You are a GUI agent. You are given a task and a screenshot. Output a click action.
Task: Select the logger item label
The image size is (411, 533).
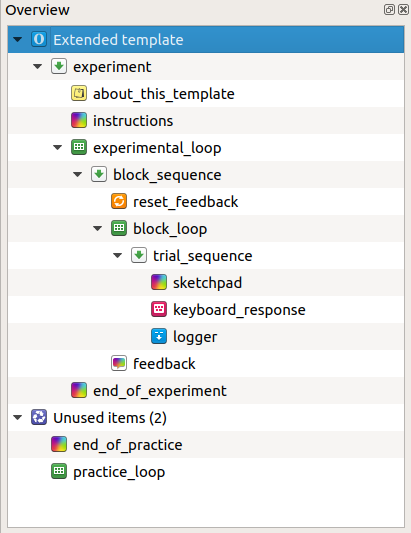click(x=195, y=337)
